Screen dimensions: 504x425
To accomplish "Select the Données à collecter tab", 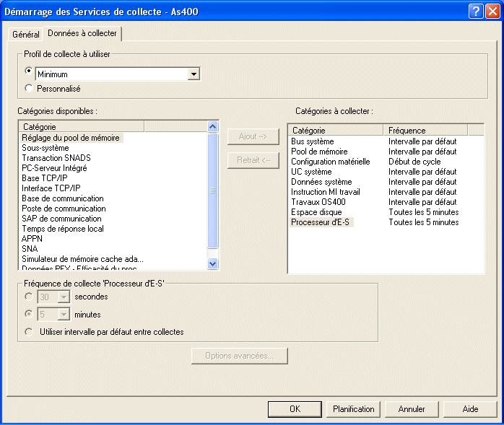I will coord(82,33).
